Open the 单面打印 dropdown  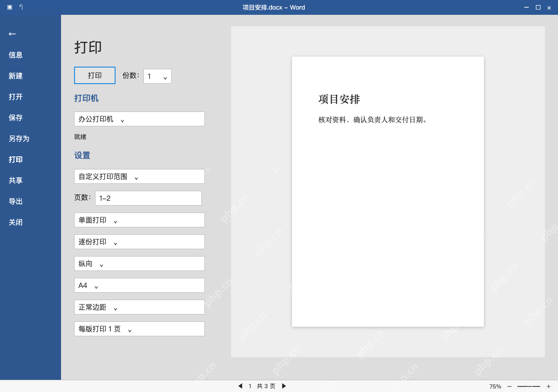point(139,220)
